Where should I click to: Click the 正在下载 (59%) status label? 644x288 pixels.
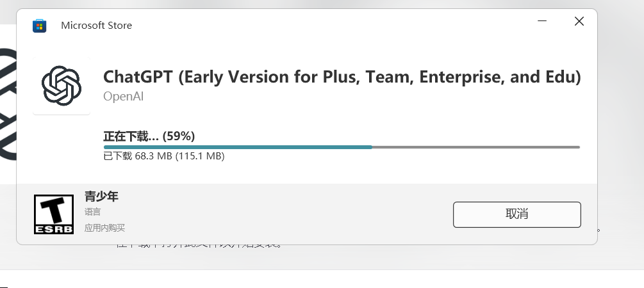149,136
